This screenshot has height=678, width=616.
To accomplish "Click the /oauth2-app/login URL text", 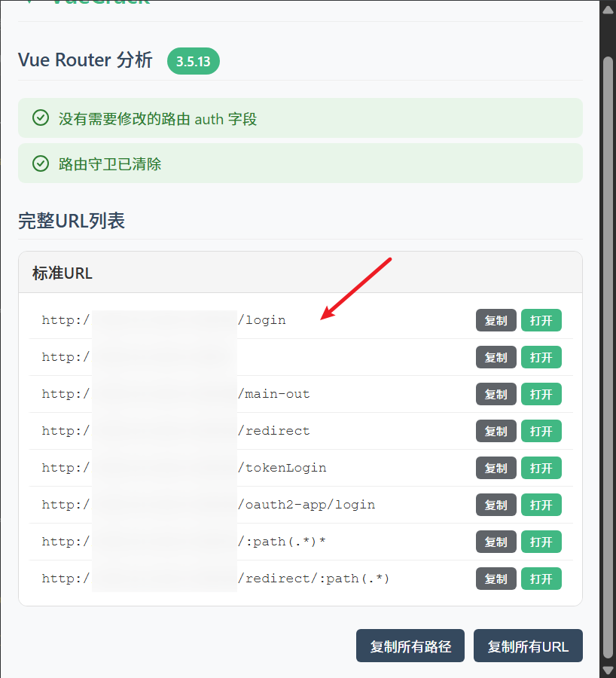I will (209, 505).
